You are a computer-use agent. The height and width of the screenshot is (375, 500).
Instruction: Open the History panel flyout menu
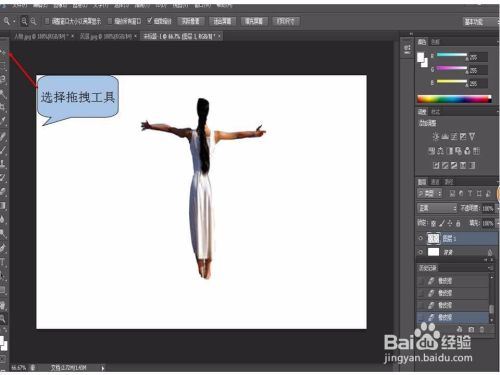[x=491, y=268]
